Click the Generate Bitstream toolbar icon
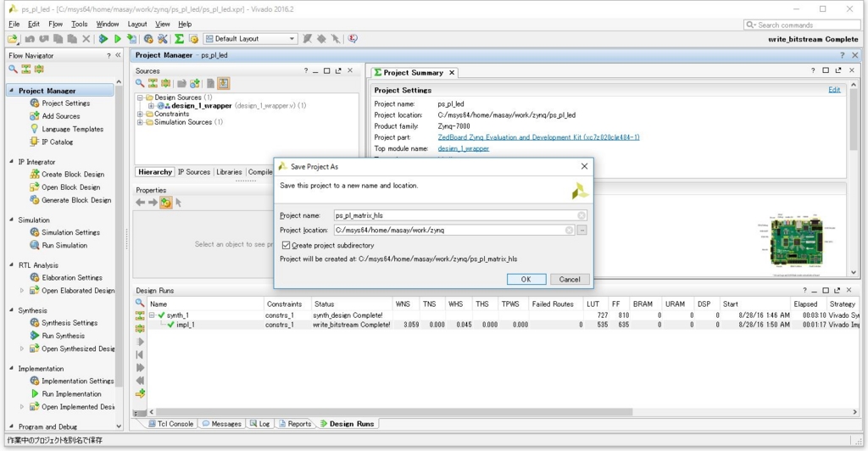Image resolution: width=868 pixels, height=451 pixels. coord(131,39)
